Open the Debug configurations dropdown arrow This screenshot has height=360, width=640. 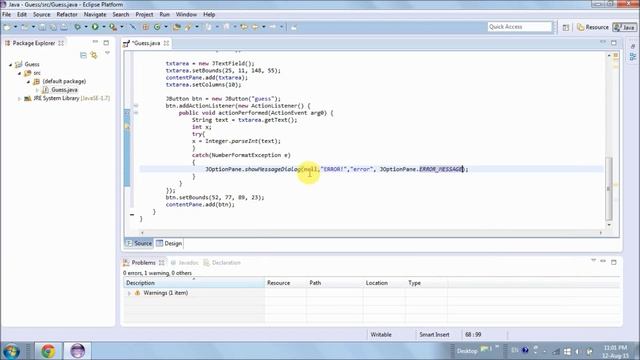coord(86,27)
